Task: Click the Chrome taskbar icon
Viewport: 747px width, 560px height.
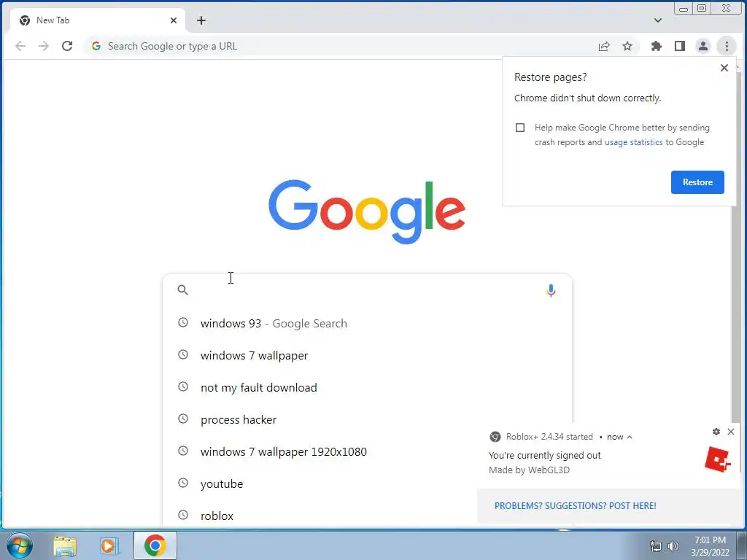Action: [x=155, y=545]
